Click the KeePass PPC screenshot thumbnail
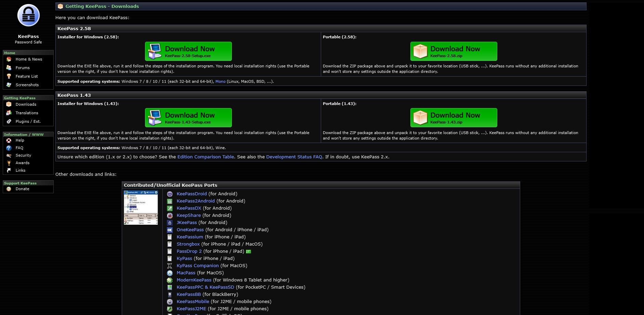The image size is (644, 315). (x=141, y=208)
